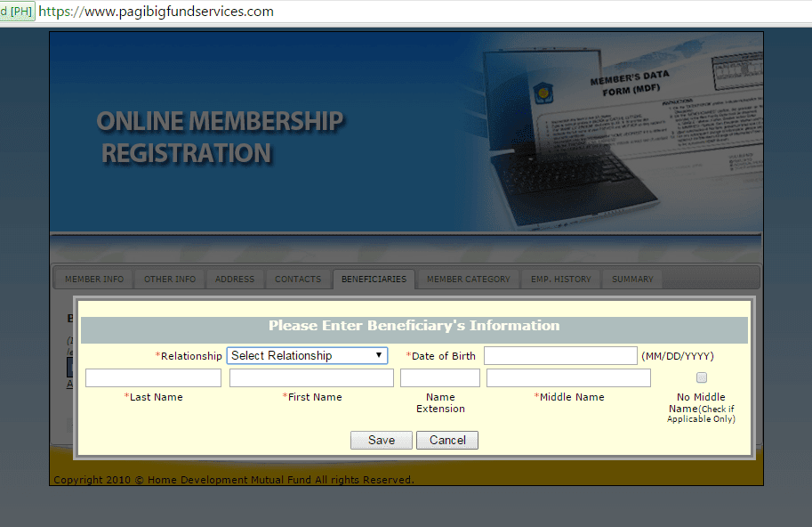812x527 pixels.
Task: Cancel entering beneficiary information
Action: coord(446,440)
